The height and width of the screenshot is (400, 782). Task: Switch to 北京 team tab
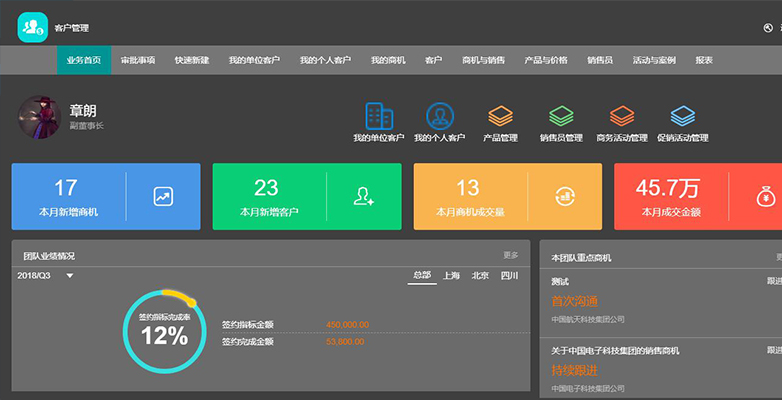pos(480,275)
